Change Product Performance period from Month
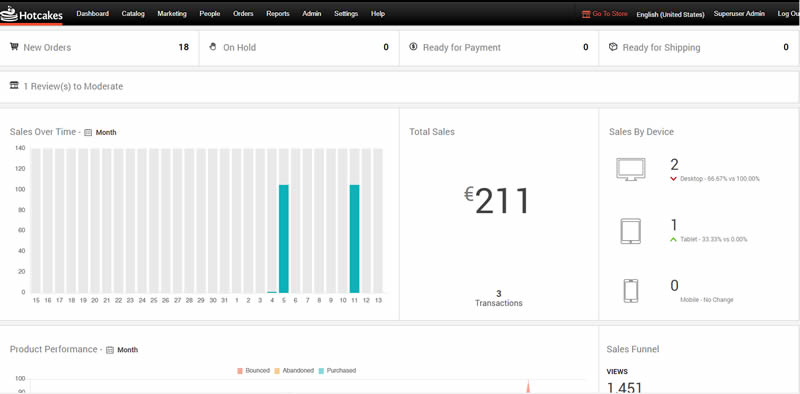 [x=128, y=350]
